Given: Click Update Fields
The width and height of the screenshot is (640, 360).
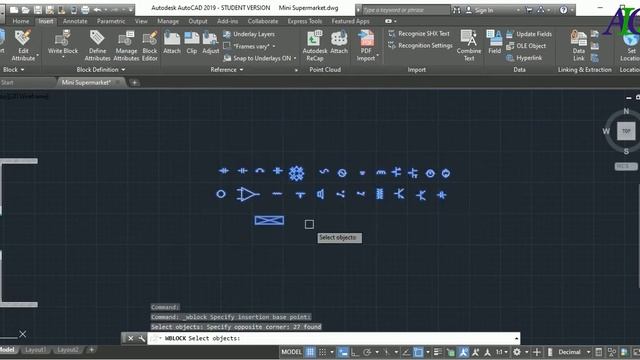Looking at the screenshot, I should 529,34.
